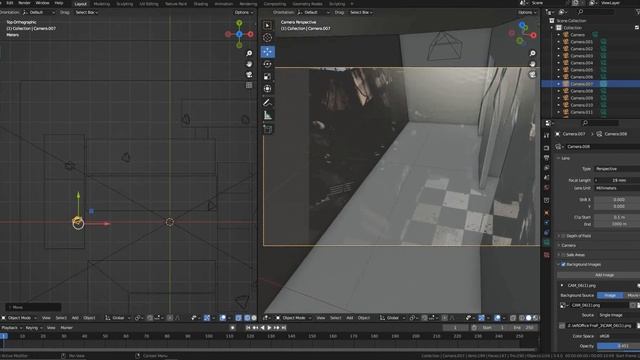Click the Jump to End playback button

point(284,328)
